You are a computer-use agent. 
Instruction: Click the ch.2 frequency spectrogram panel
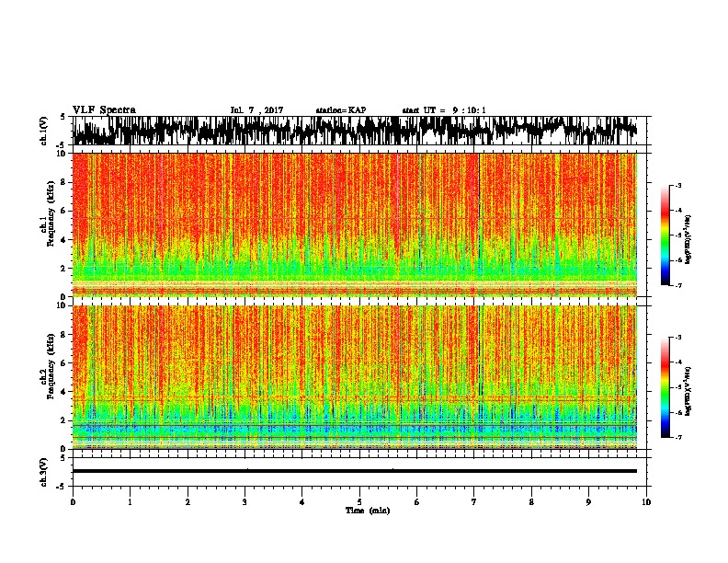tap(355, 377)
